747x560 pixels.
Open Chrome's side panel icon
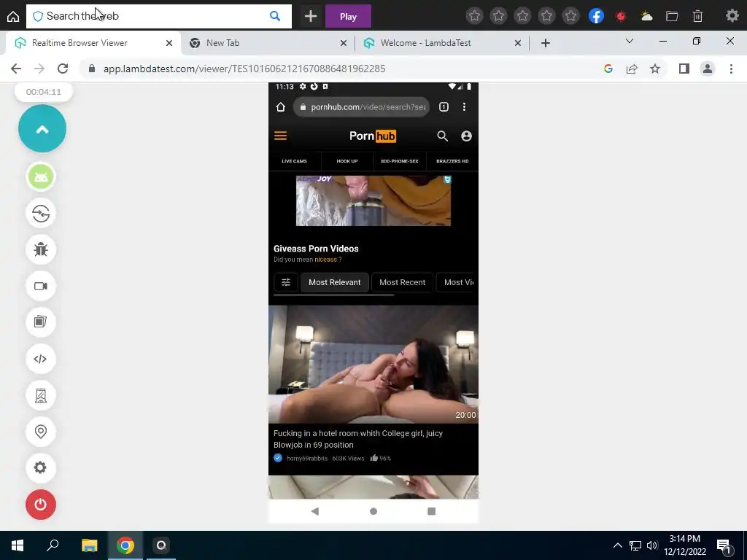click(684, 69)
